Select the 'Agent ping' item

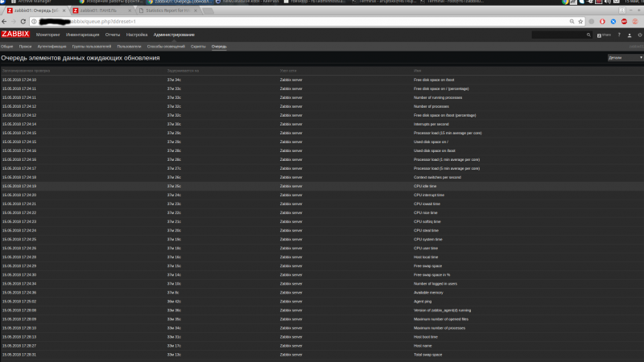pyautogui.click(x=423, y=302)
